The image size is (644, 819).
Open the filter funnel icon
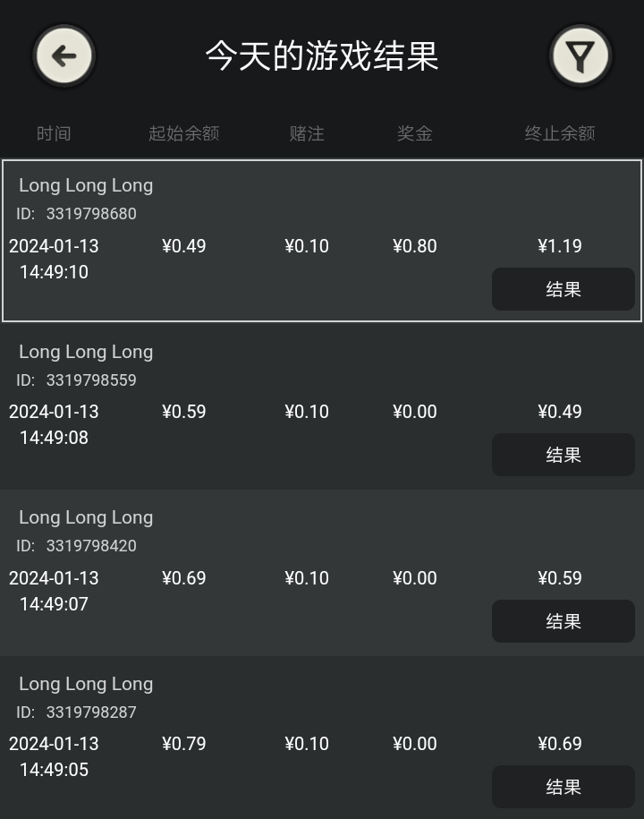click(580, 56)
